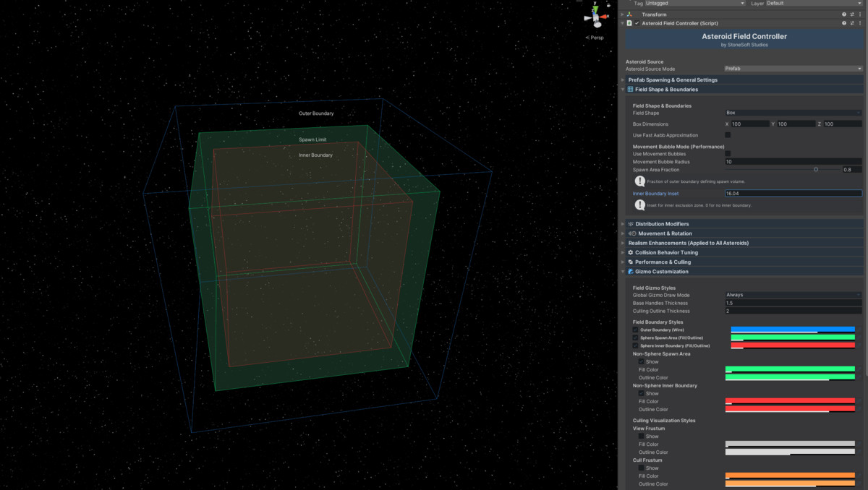Toggle Show checkbox under View Frustum

pos(641,437)
